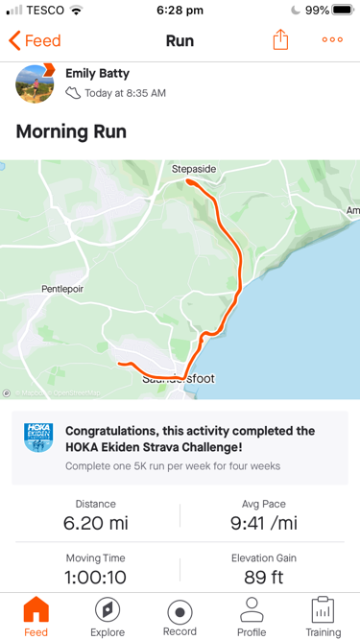Open the HOKA Ekiden Strava Challenge banner
This screenshot has width=360, height=640.
coord(180,448)
